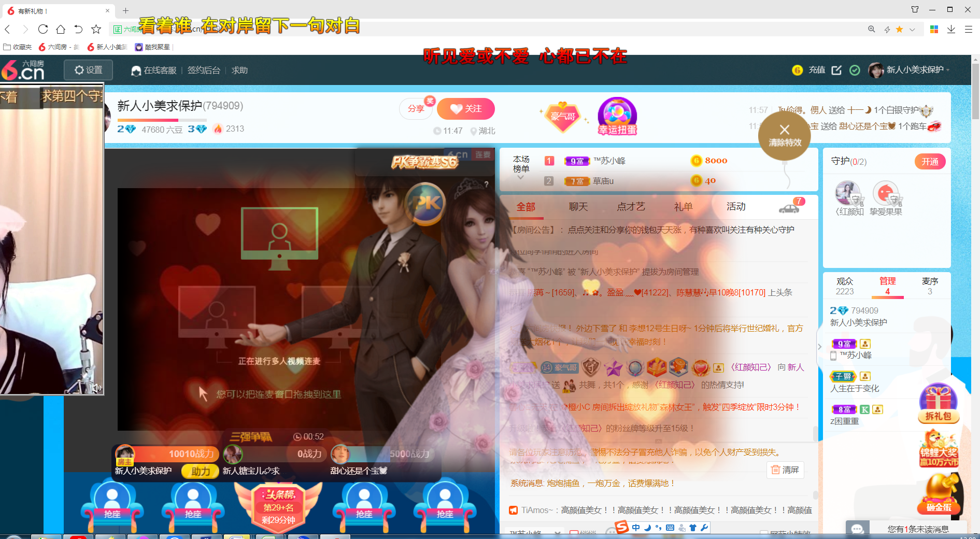Click the 求助 help link
This screenshot has width=980, height=539.
tap(239, 70)
